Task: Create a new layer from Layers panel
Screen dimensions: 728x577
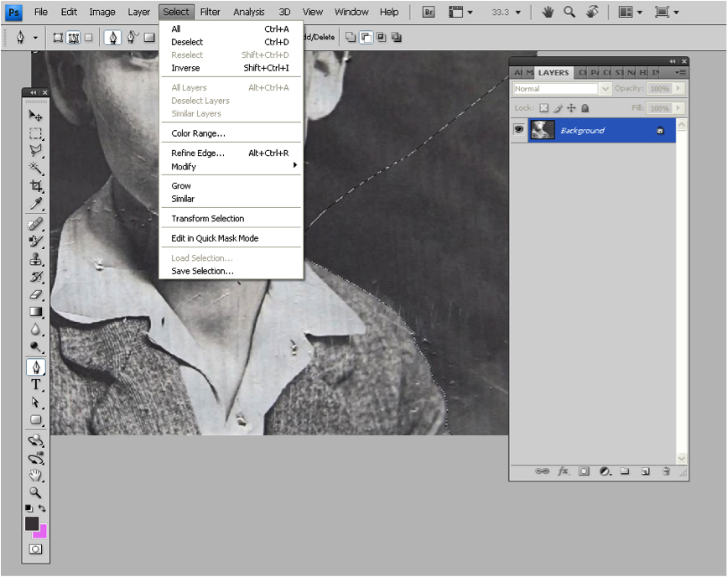Action: (x=645, y=471)
